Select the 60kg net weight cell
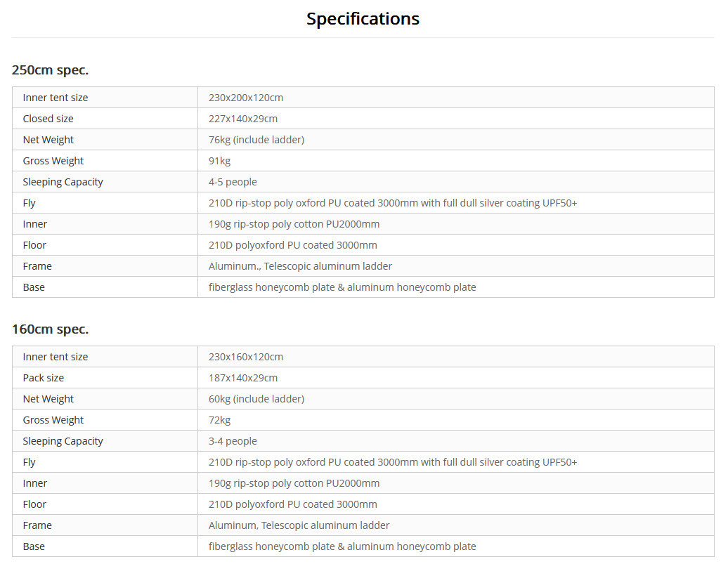The width and height of the screenshot is (728, 564). 256,399
